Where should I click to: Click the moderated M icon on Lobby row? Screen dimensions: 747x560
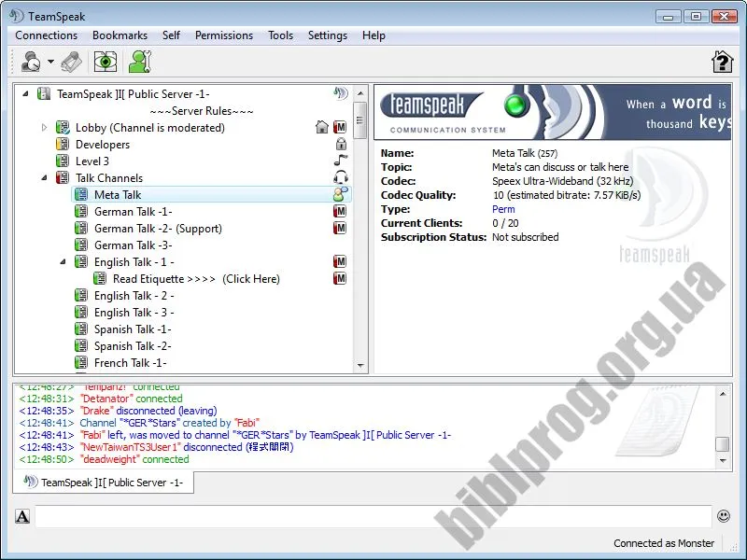coord(340,127)
